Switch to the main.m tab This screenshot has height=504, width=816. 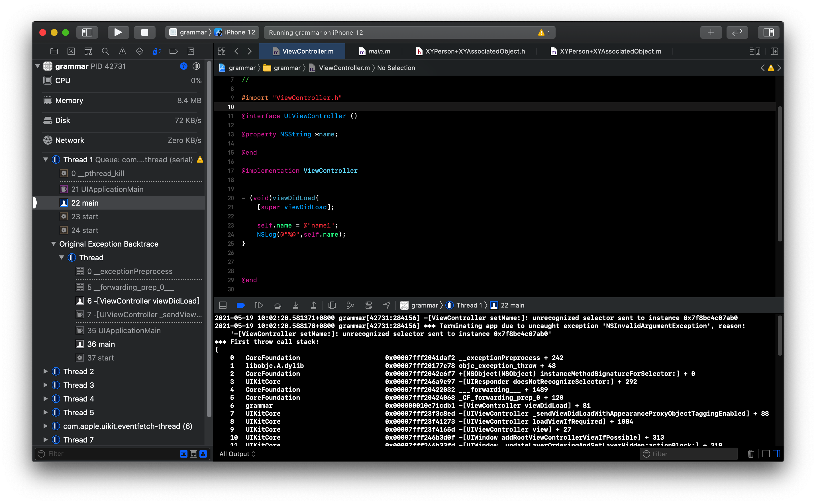click(374, 51)
